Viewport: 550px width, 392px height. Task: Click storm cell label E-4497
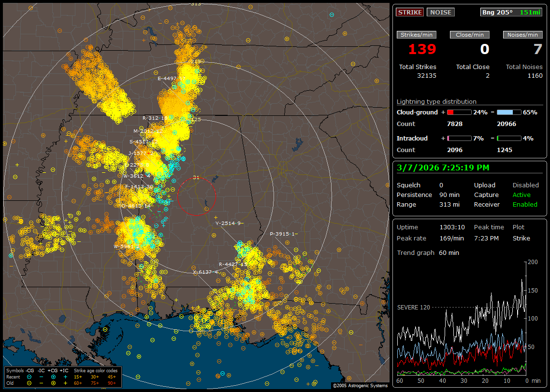[x=169, y=78]
